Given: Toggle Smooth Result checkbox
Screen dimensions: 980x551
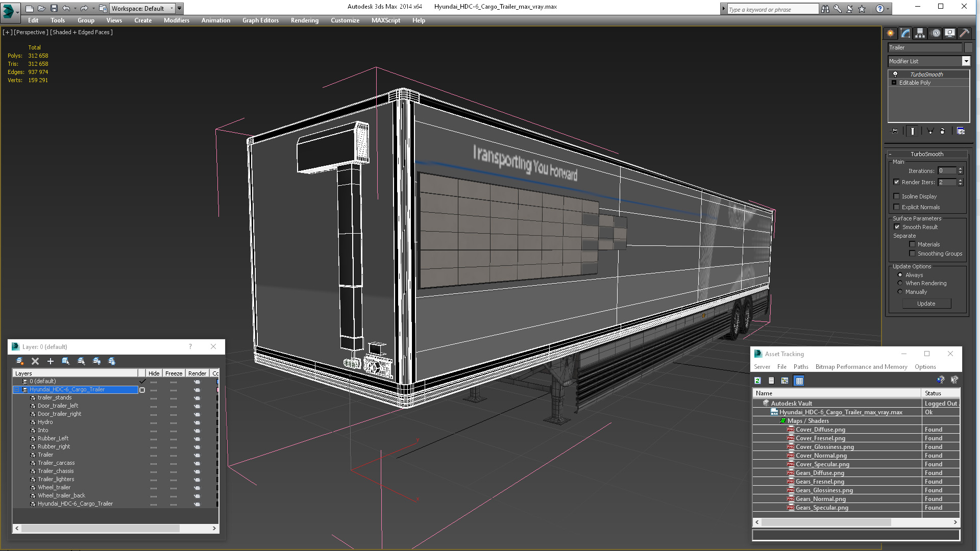Looking at the screenshot, I should (897, 227).
